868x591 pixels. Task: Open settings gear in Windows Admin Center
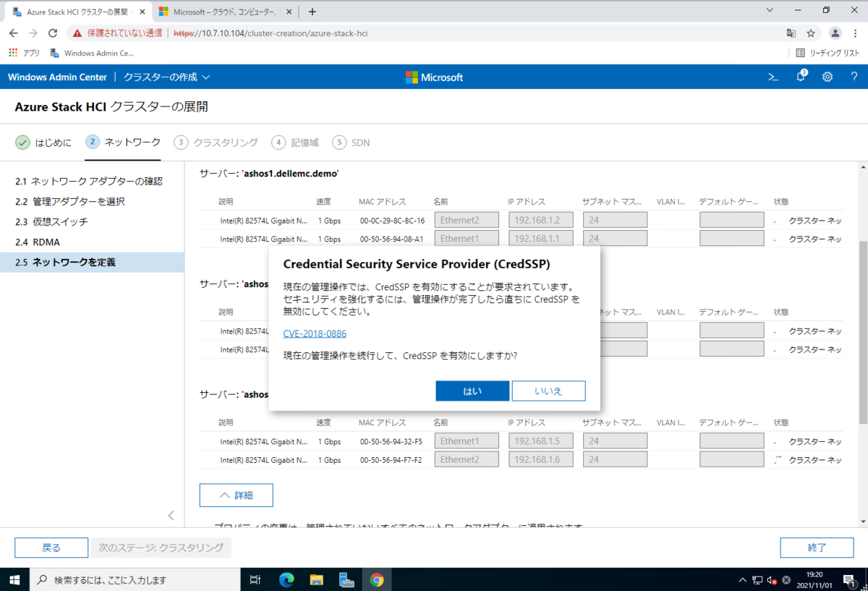tap(827, 77)
